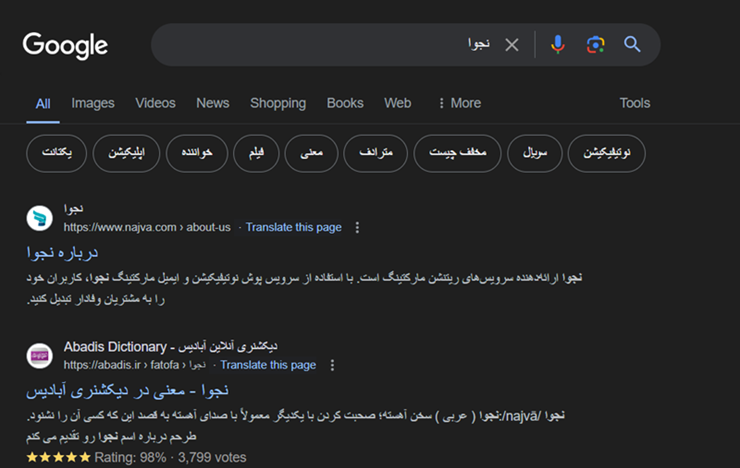Open options menu for Abadis result

click(x=332, y=365)
